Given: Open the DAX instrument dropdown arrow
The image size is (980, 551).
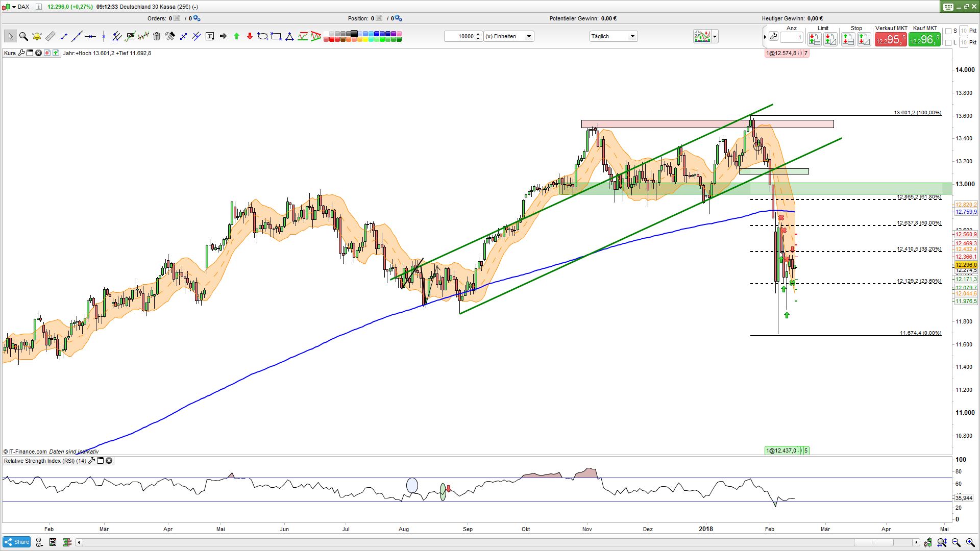Looking at the screenshot, I should [14, 7].
